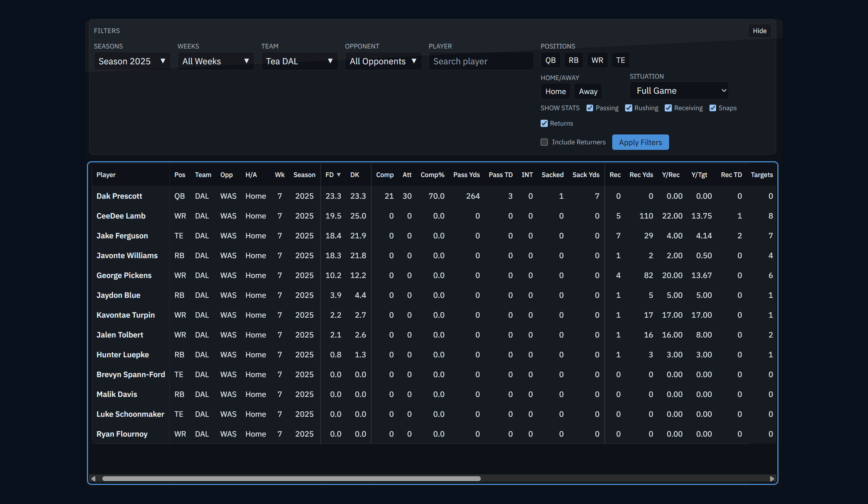Sort by the Sacked column header
The image size is (868, 504).
click(552, 175)
